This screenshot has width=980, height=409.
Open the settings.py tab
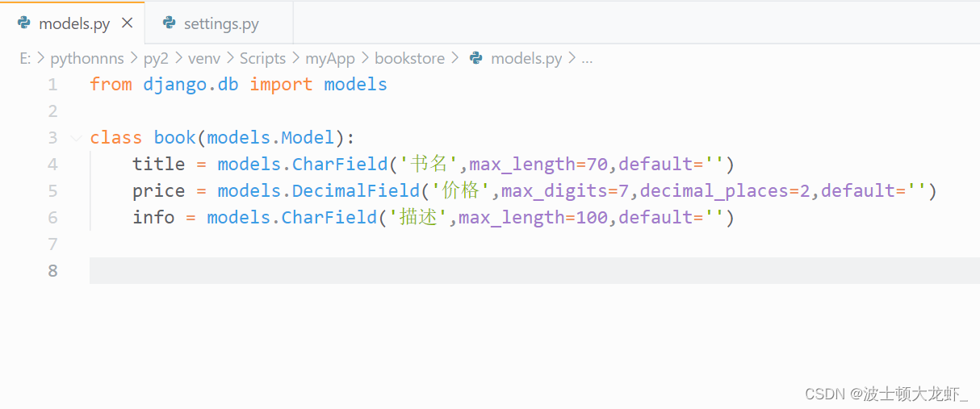coord(220,23)
